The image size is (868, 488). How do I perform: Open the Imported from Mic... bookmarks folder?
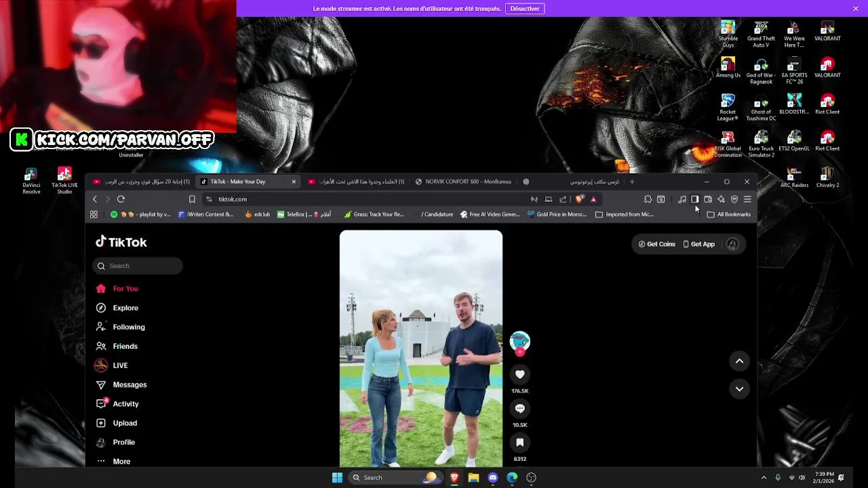[625, 214]
